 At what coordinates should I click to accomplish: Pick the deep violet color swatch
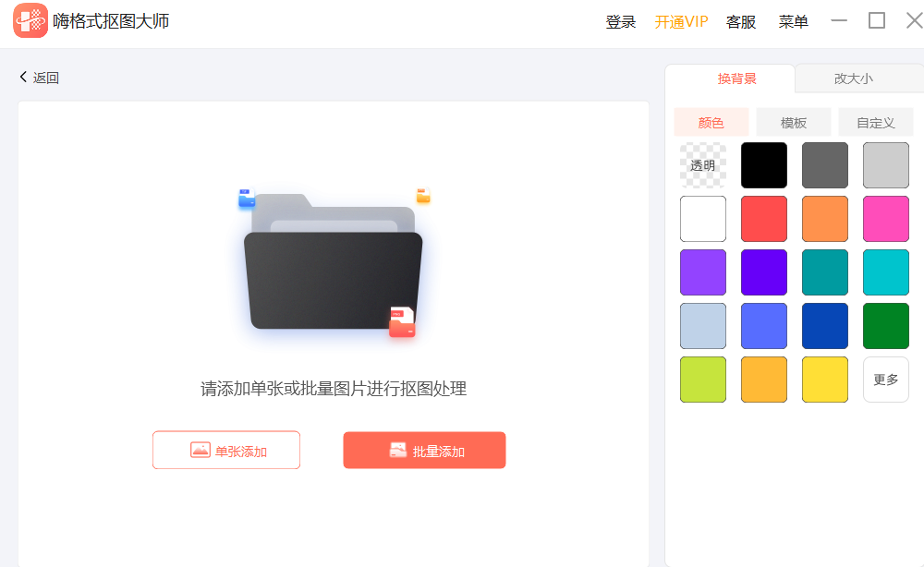(764, 272)
